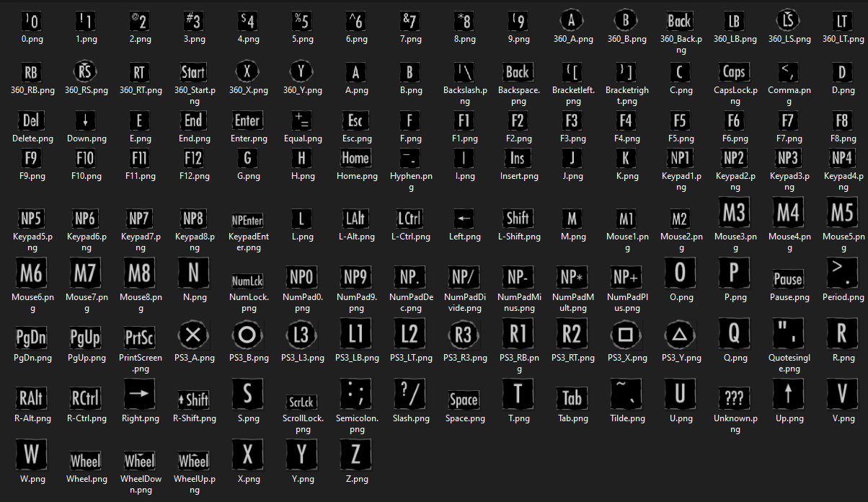Click the file name "Keypad4.png"
Screen dimensions: 868x502
(x=843, y=182)
